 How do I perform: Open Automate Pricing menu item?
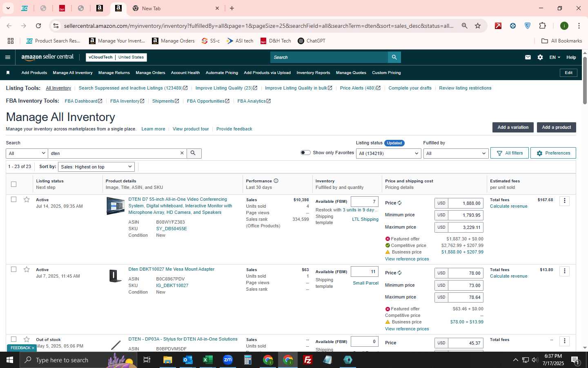222,73
